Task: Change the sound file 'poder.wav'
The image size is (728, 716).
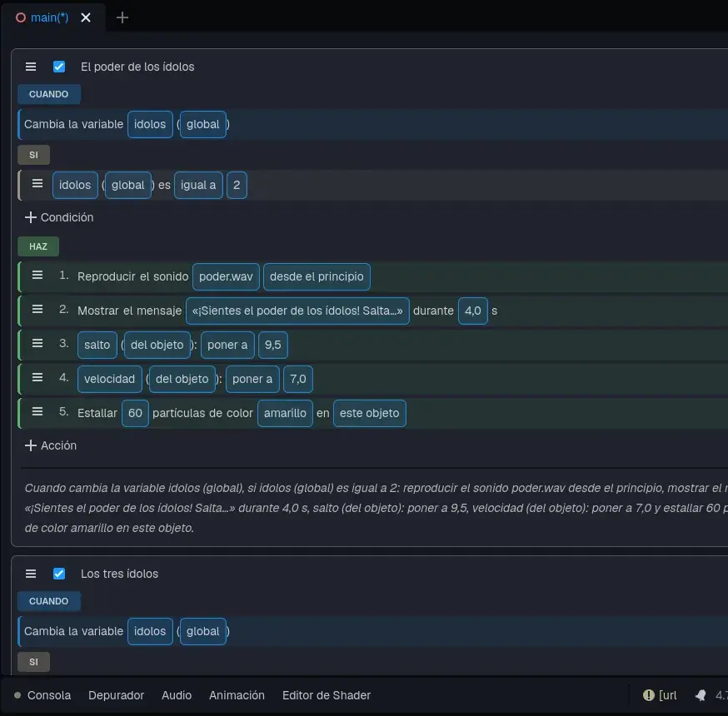Action: [x=226, y=276]
